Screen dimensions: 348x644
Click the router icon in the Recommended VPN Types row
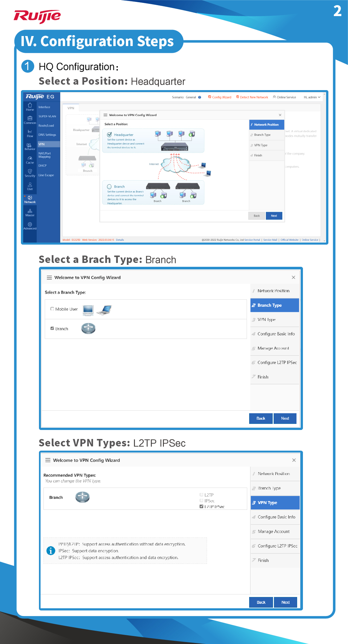point(82,497)
